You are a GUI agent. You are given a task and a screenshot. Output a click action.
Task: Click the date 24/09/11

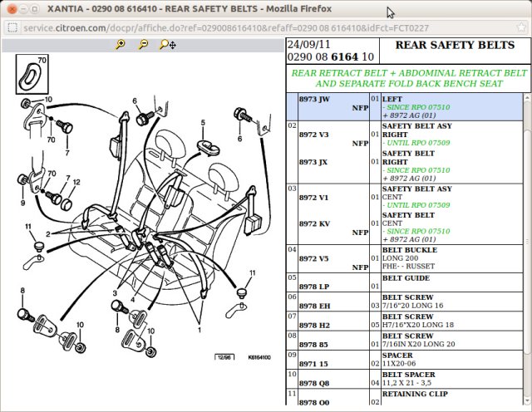point(308,44)
